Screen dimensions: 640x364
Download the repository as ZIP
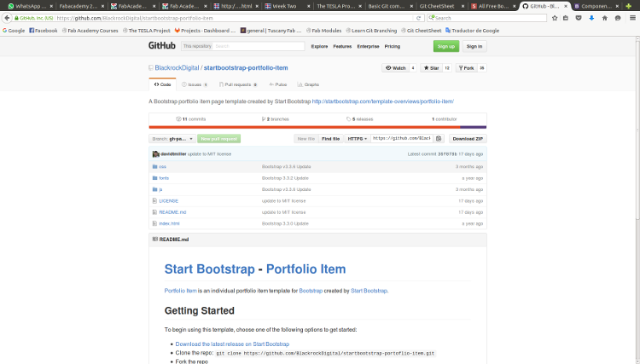[x=468, y=138]
